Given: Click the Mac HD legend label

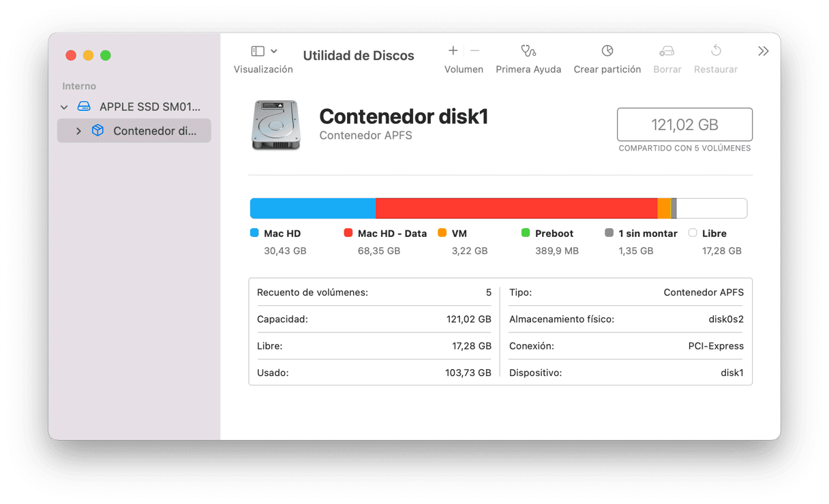Looking at the screenshot, I should coord(282,234).
